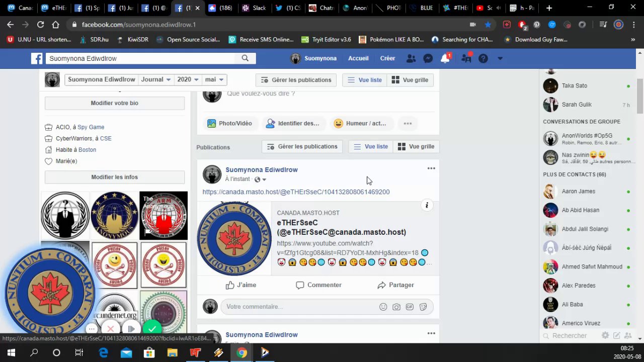Like the post with J'aime

pos(241,285)
